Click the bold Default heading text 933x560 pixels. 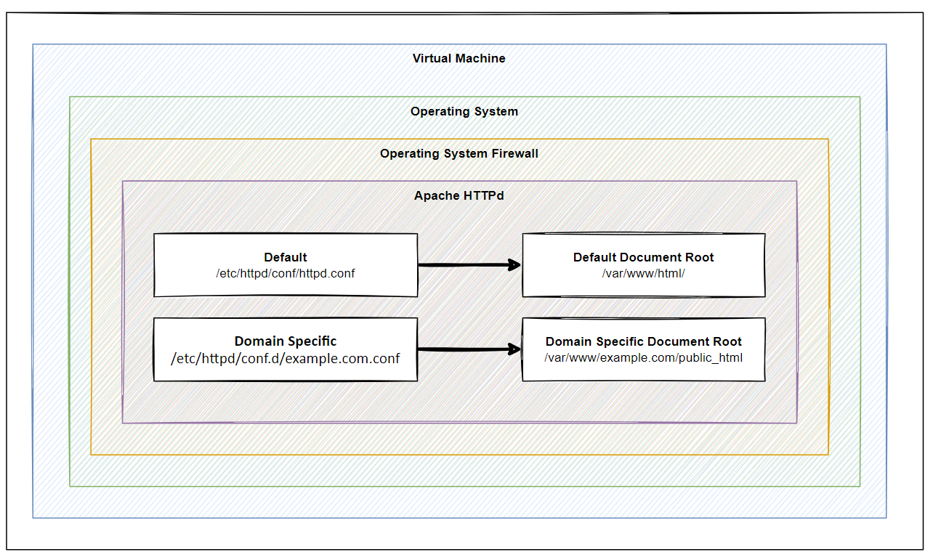click(286, 257)
